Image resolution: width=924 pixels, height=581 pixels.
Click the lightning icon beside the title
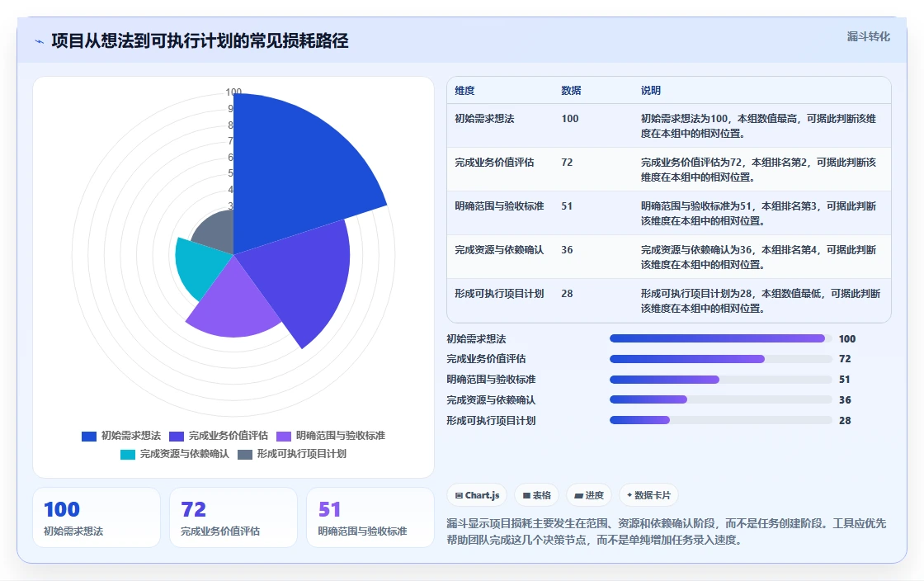pyautogui.click(x=40, y=41)
